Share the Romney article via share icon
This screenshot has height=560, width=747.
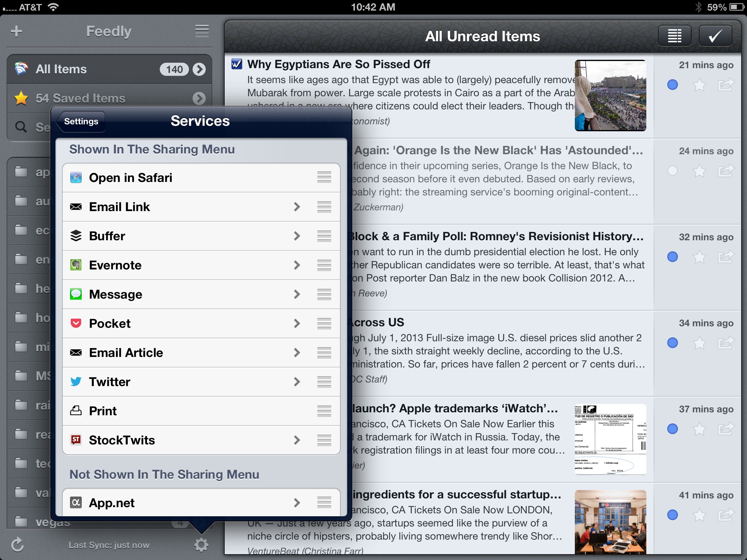(725, 257)
